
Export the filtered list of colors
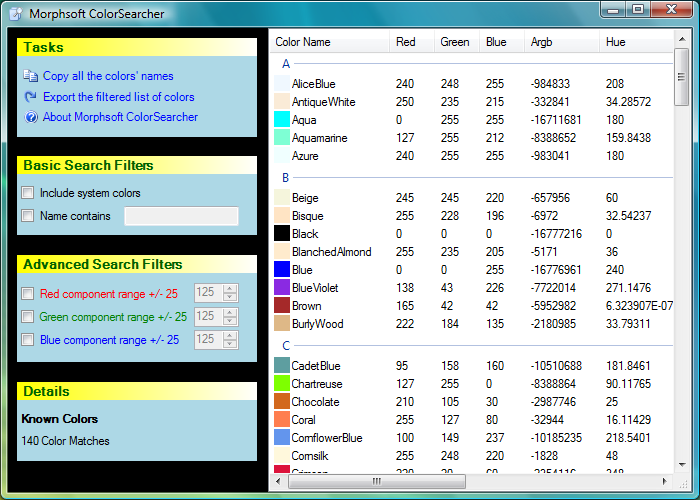(118, 97)
